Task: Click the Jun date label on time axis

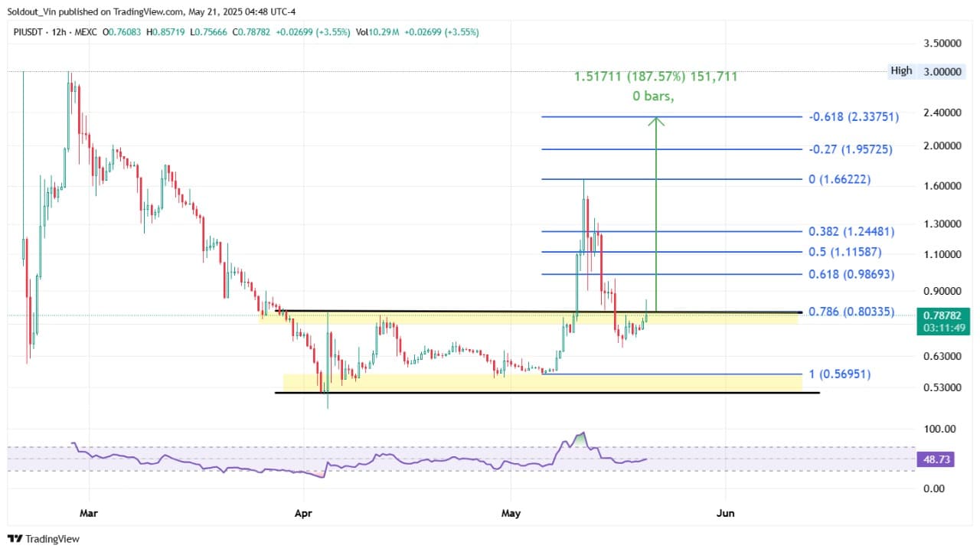Action: (x=725, y=513)
